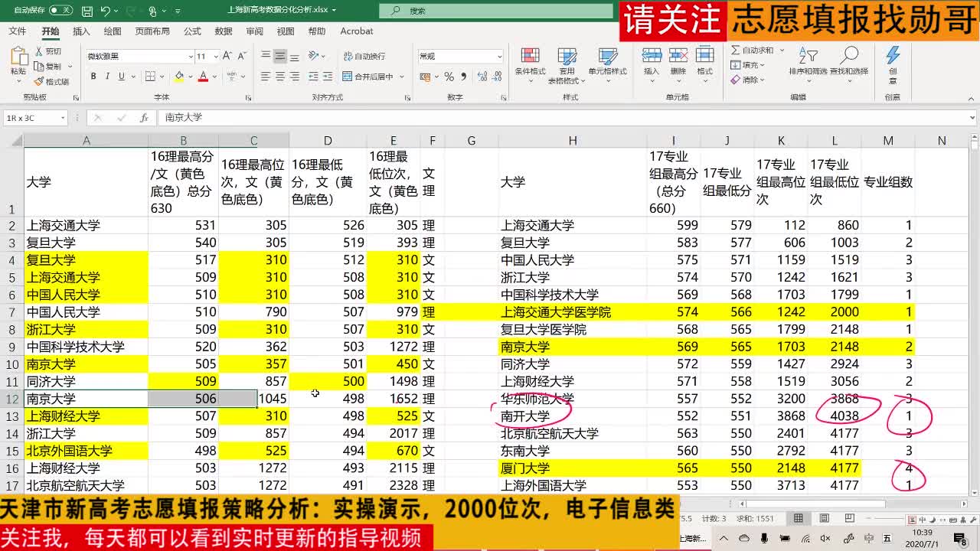This screenshot has height=551, width=980.
Task: Apply comma style number format
Action: click(x=462, y=77)
